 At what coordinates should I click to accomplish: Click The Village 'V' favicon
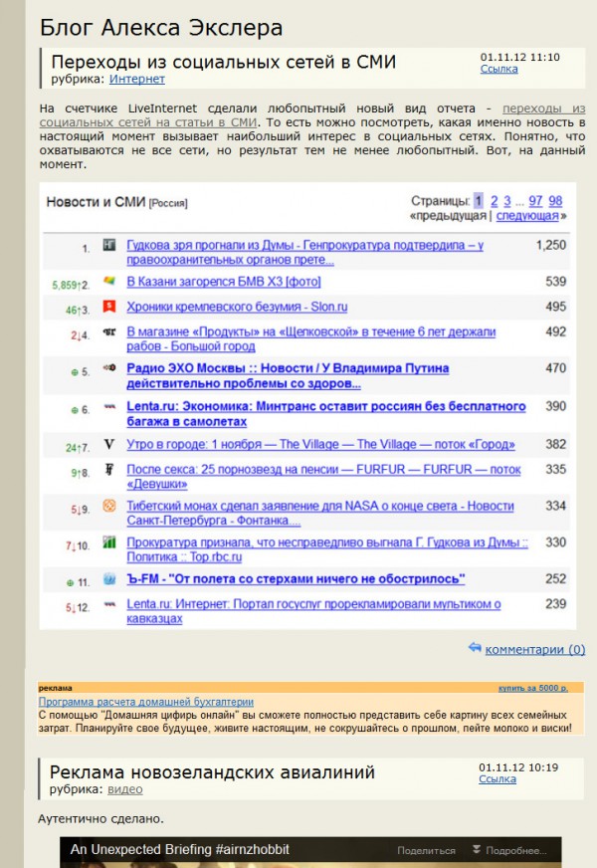point(108,445)
